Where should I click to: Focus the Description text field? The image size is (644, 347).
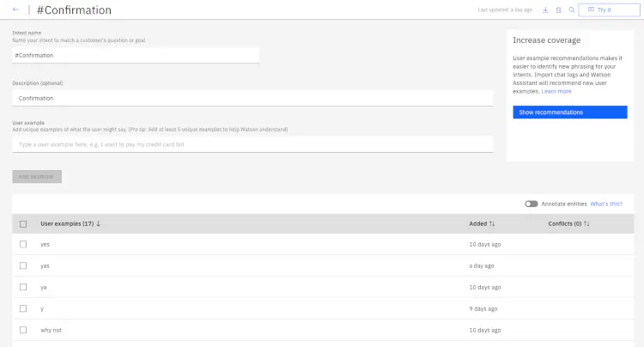pyautogui.click(x=252, y=98)
